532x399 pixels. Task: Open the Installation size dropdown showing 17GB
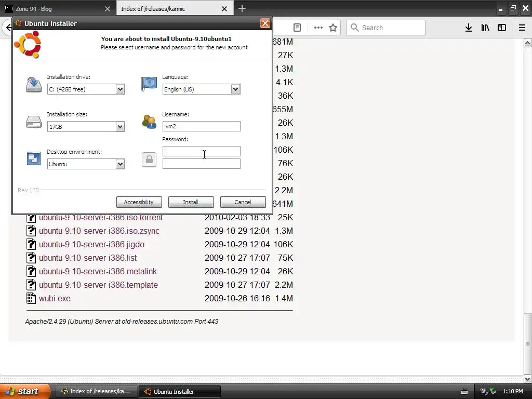tap(86, 127)
